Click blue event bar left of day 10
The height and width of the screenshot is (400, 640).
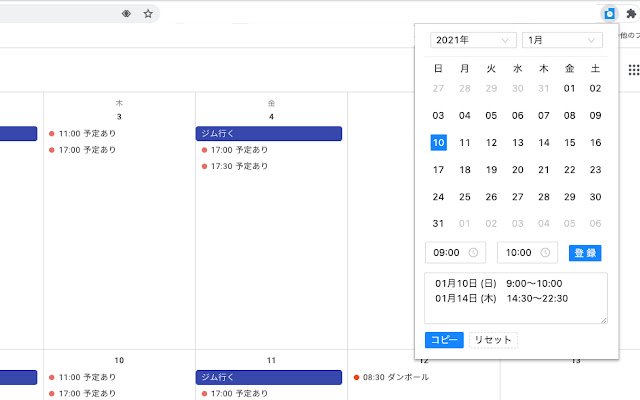pyautogui.click(x=18, y=377)
